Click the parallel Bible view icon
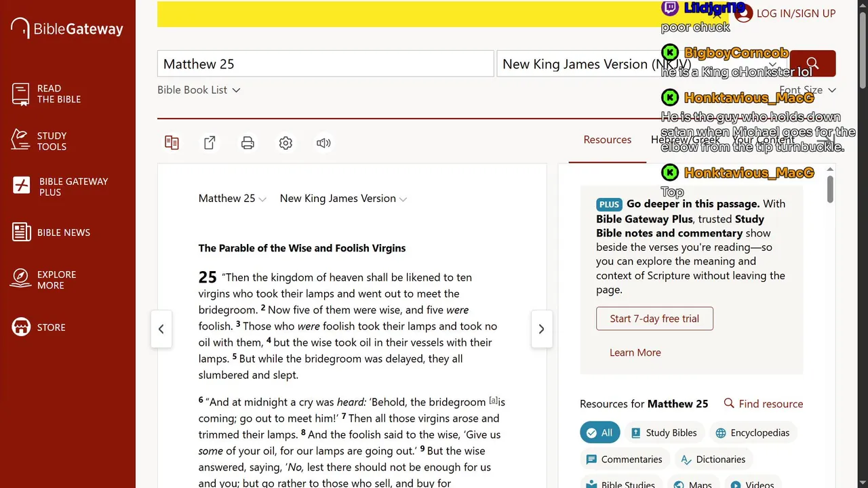 point(172,142)
